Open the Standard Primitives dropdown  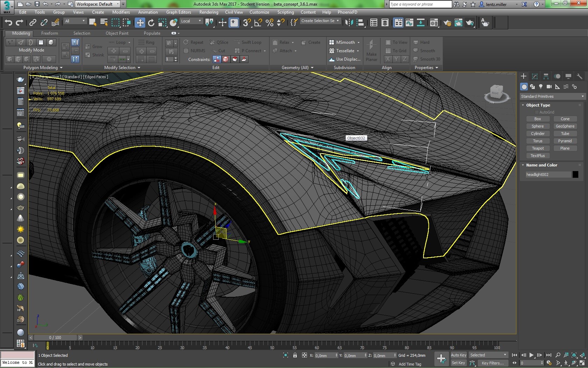point(552,96)
